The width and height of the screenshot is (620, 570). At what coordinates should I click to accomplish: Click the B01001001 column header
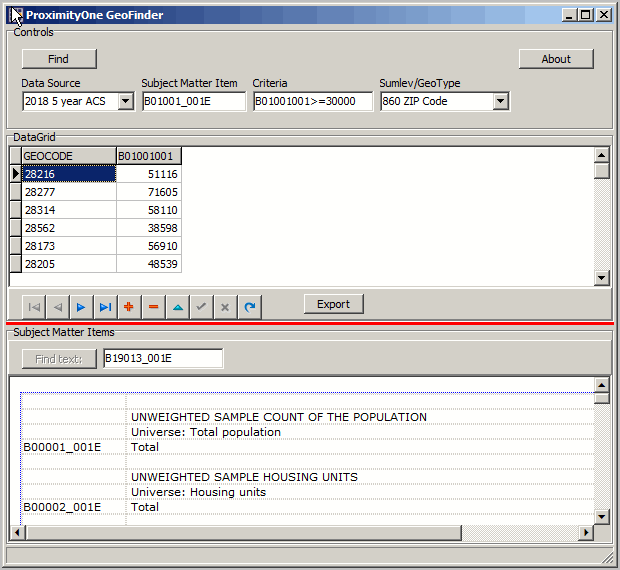(149, 156)
